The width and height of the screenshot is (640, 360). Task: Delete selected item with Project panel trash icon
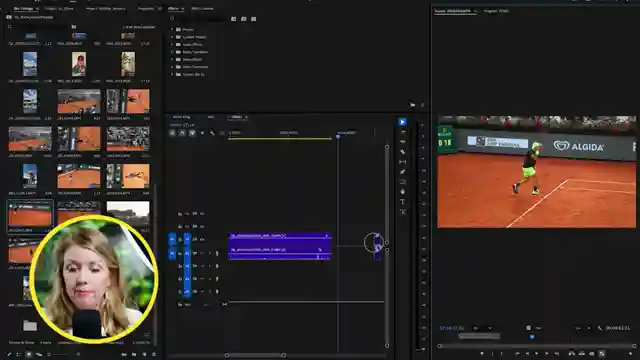coord(154,354)
